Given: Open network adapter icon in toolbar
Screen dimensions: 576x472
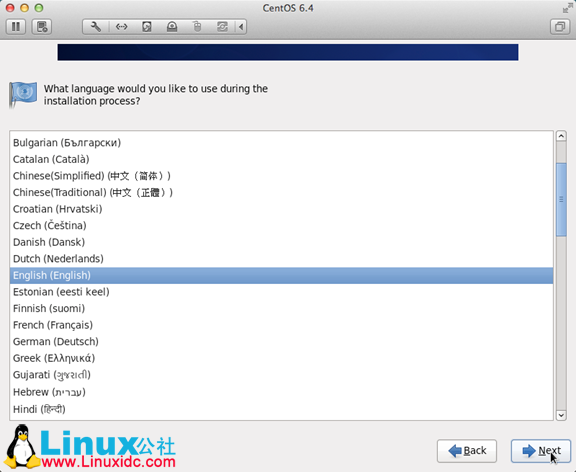Looking at the screenshot, I should pyautogui.click(x=121, y=27).
